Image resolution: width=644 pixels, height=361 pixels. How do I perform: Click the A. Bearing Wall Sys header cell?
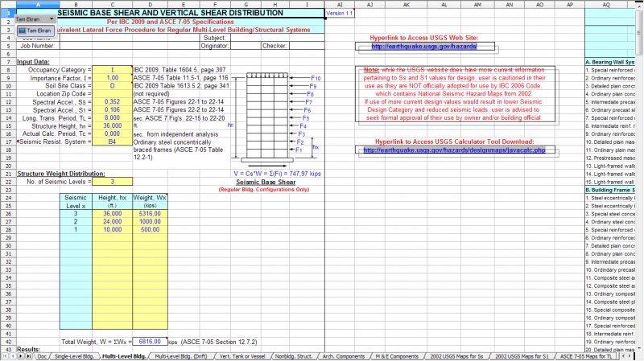[610, 62]
